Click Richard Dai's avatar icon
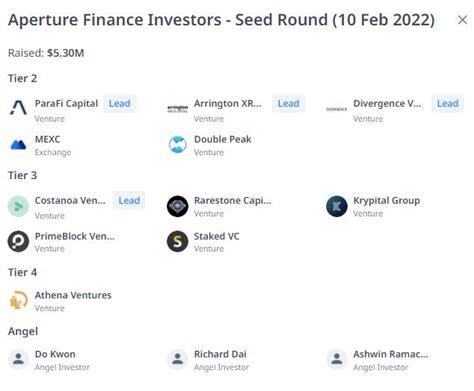The width and height of the screenshot is (474, 391). coord(177,359)
